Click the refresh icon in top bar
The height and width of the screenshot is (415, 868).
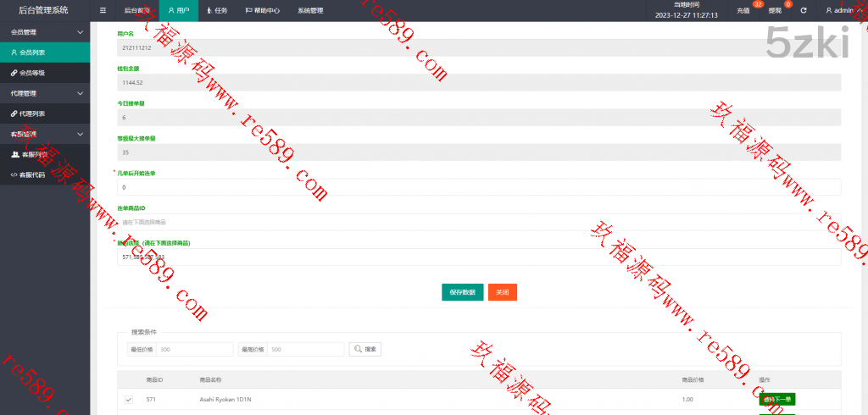804,11
